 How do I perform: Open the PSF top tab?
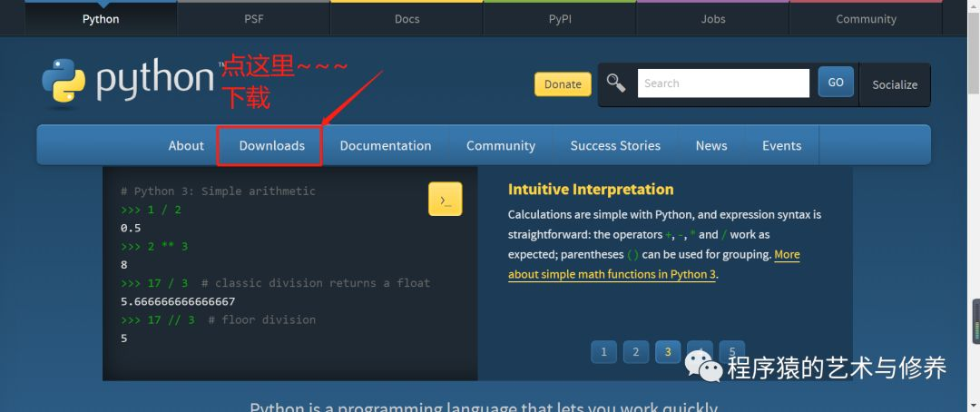pos(254,19)
